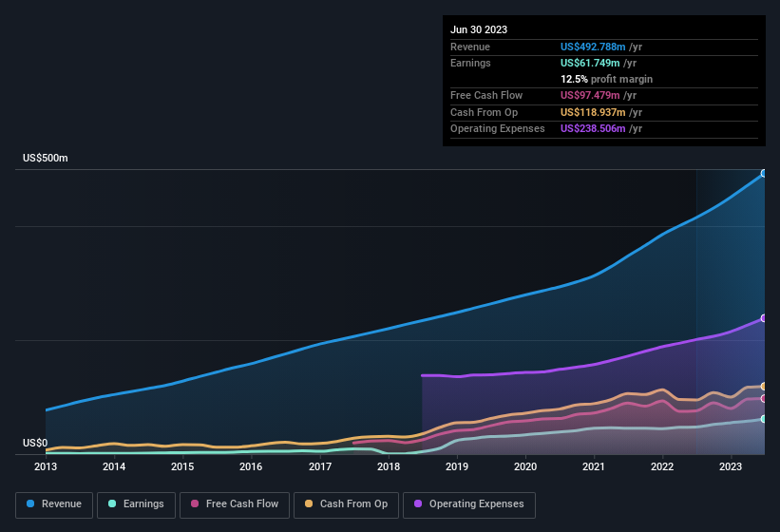Click the 2018 x-axis label
The height and width of the screenshot is (532, 780).
click(x=389, y=466)
